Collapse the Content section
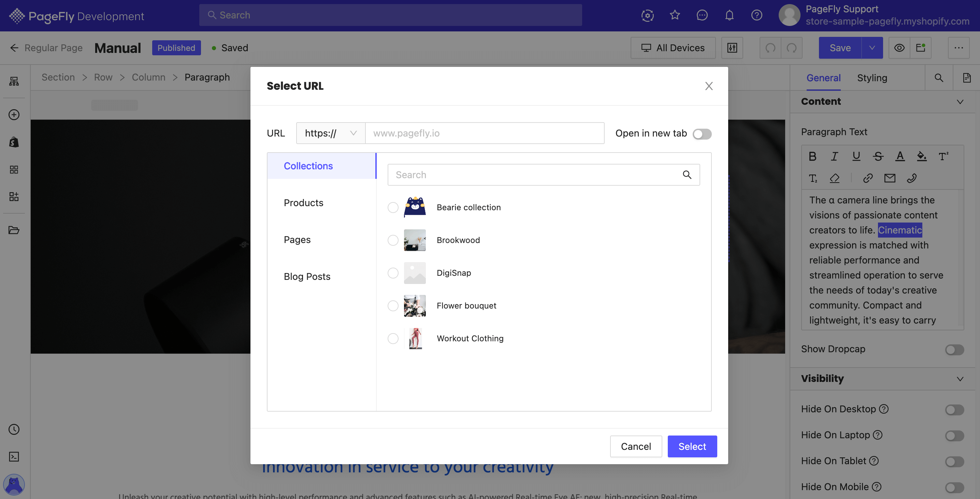The height and width of the screenshot is (499, 980). (x=960, y=102)
